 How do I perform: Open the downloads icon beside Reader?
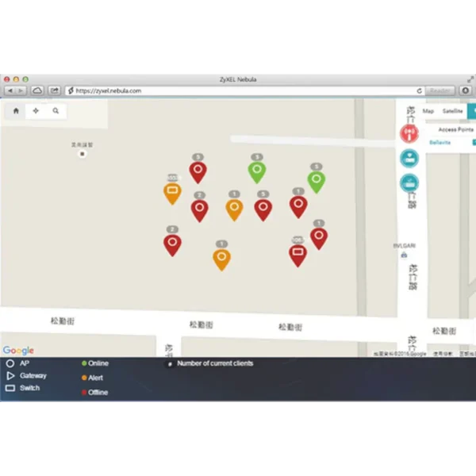click(466, 90)
